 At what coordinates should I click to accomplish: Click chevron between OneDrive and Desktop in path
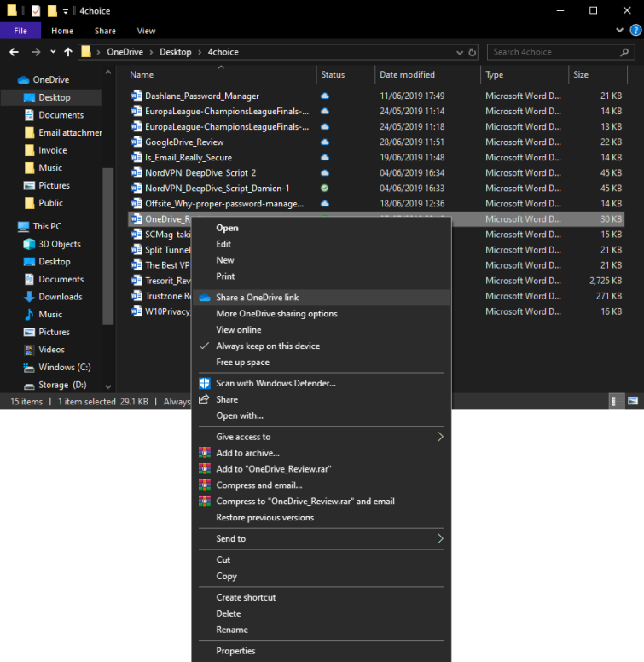[151, 52]
